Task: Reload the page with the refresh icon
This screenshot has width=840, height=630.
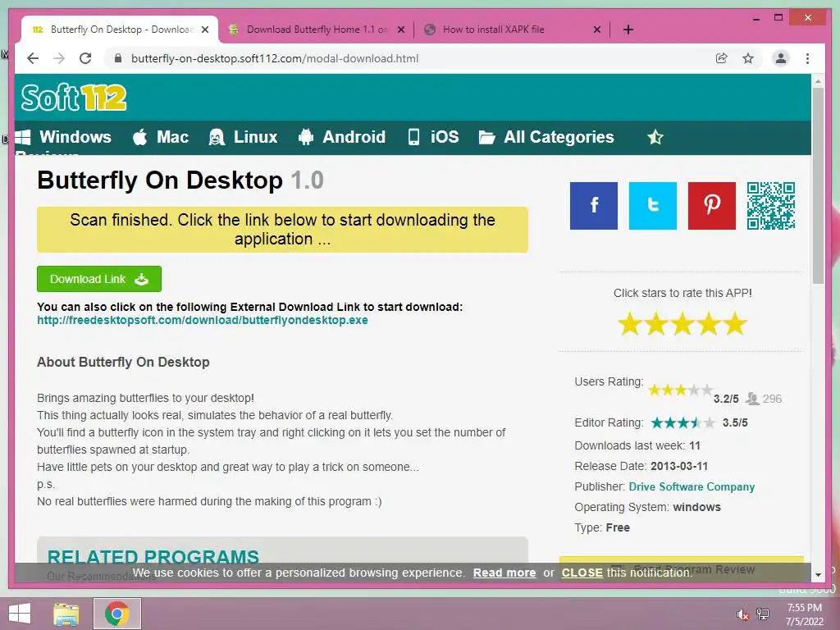Action: coord(85,58)
